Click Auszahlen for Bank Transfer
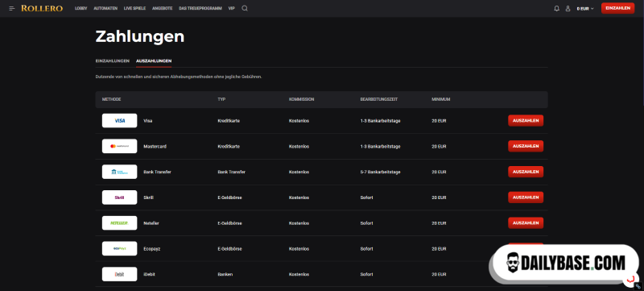644x291 pixels. pyautogui.click(x=526, y=172)
